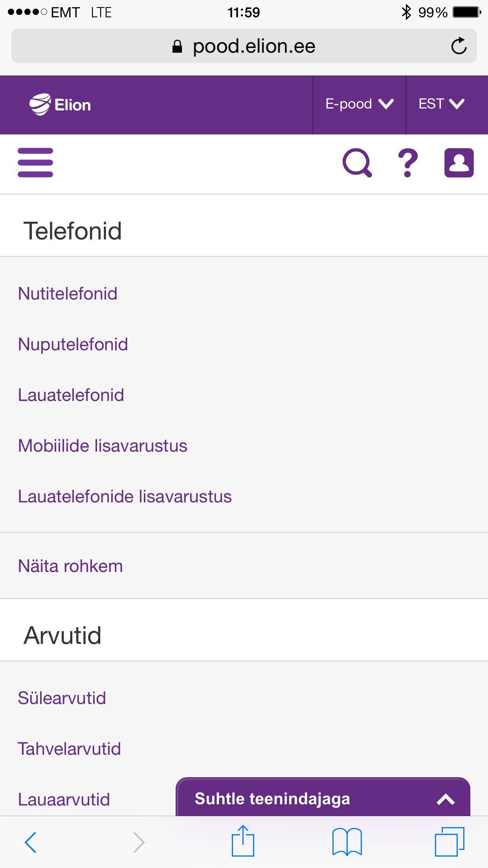Expand Suhtle teenindajaga chat panel
488x868 pixels.
click(x=323, y=798)
